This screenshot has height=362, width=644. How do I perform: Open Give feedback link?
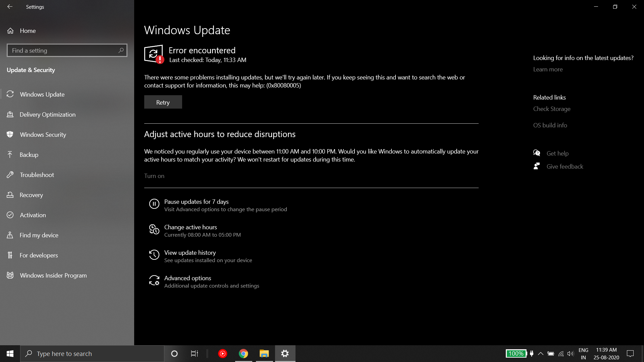565,167
